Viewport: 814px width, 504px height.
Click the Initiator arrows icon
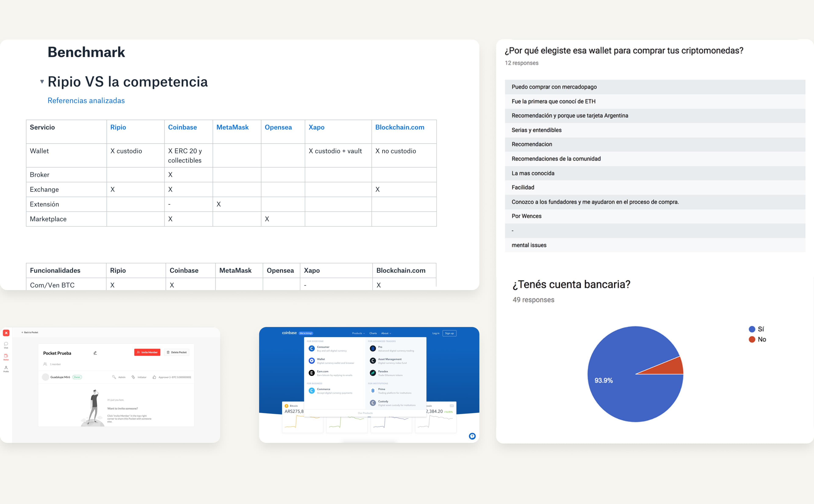[x=133, y=377]
